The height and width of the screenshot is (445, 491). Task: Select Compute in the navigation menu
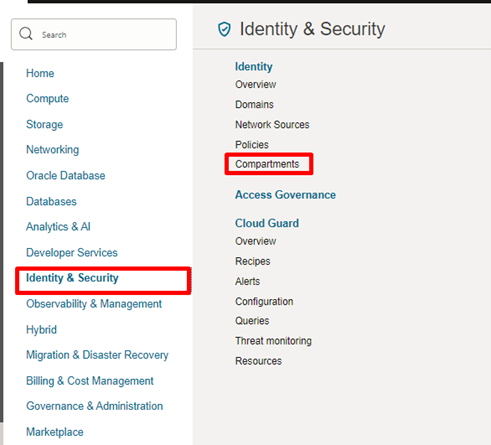click(x=47, y=99)
